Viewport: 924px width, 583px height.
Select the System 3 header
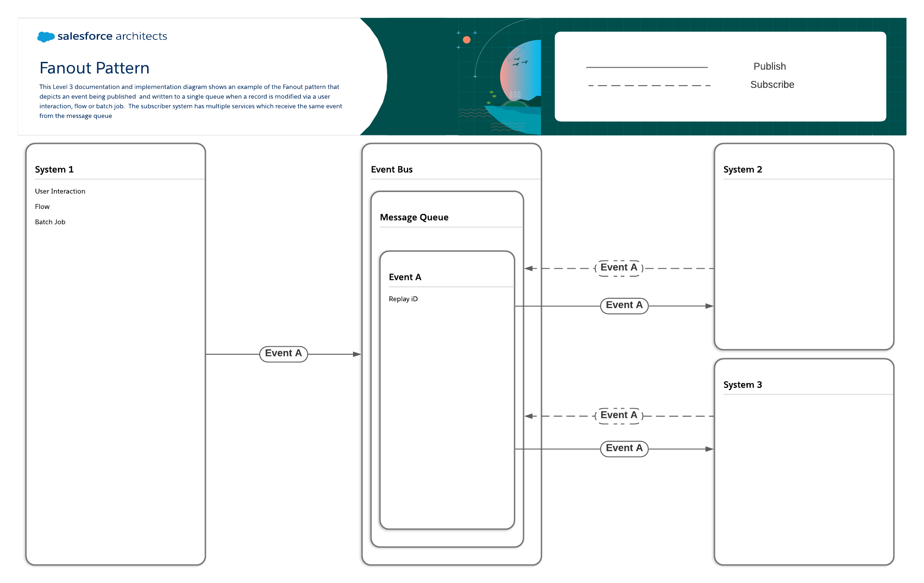[x=742, y=385]
